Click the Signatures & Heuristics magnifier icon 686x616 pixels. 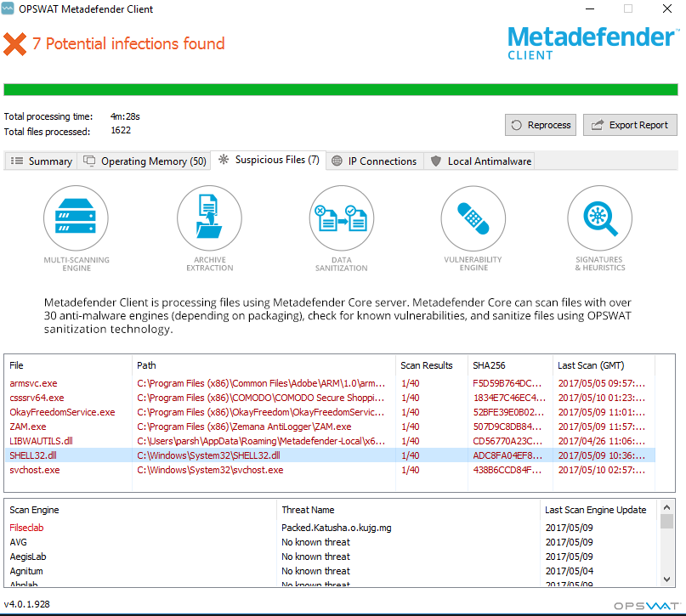(599, 218)
